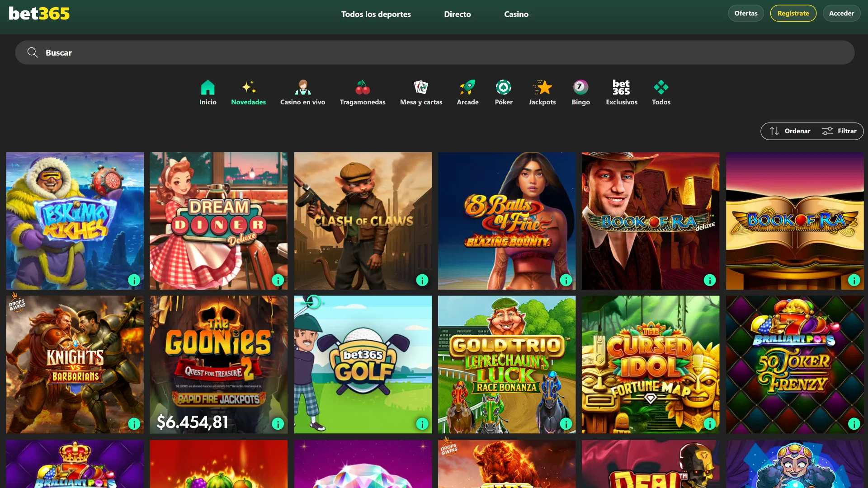The height and width of the screenshot is (488, 868).
Task: Show info for Clash of Claws
Action: click(x=422, y=280)
